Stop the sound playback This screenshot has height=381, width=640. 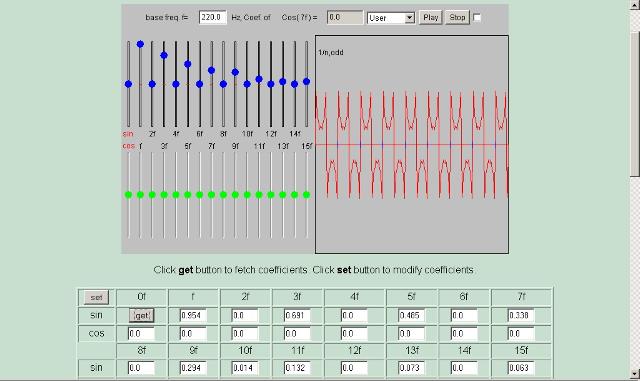point(457,18)
